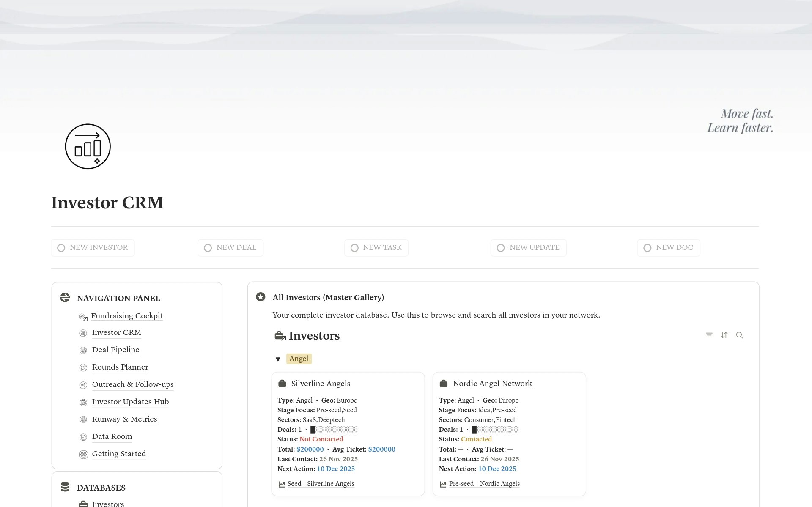Open the Data Room page
The width and height of the screenshot is (812, 507).
coord(112,436)
